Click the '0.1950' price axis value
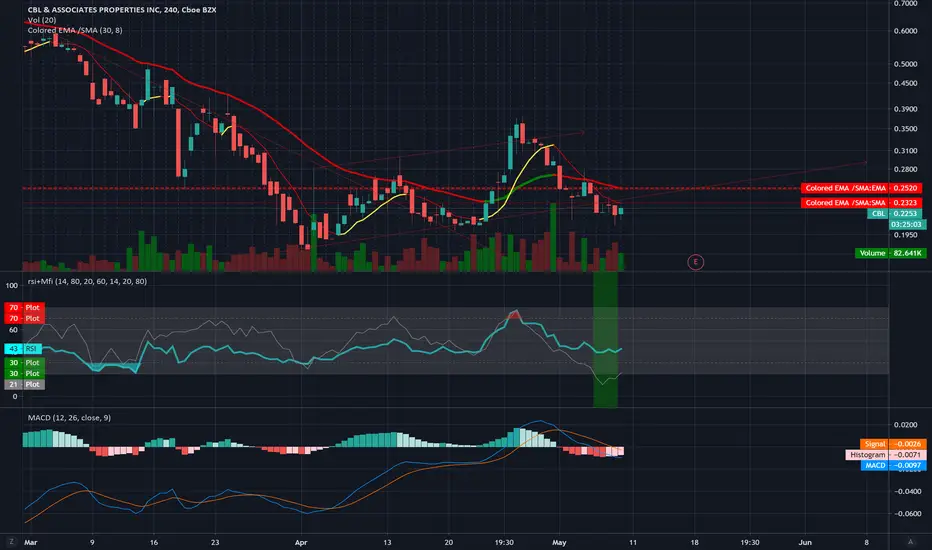The width and height of the screenshot is (932, 550). [905, 235]
